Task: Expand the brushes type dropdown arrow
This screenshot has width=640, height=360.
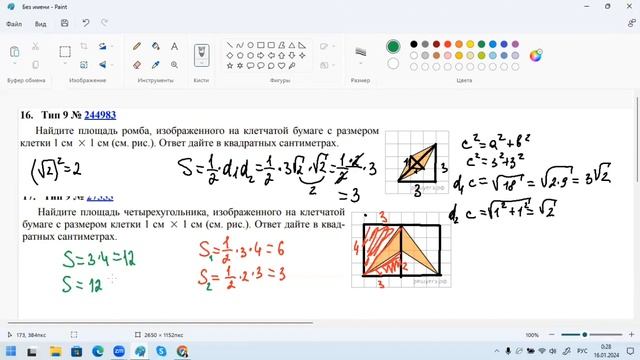Action: [x=202, y=64]
